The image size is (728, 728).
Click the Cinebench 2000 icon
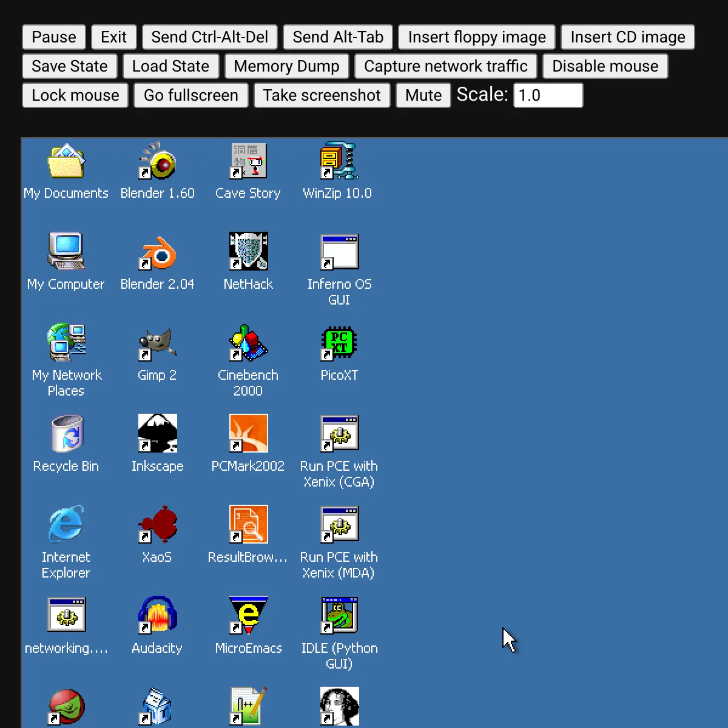click(248, 343)
